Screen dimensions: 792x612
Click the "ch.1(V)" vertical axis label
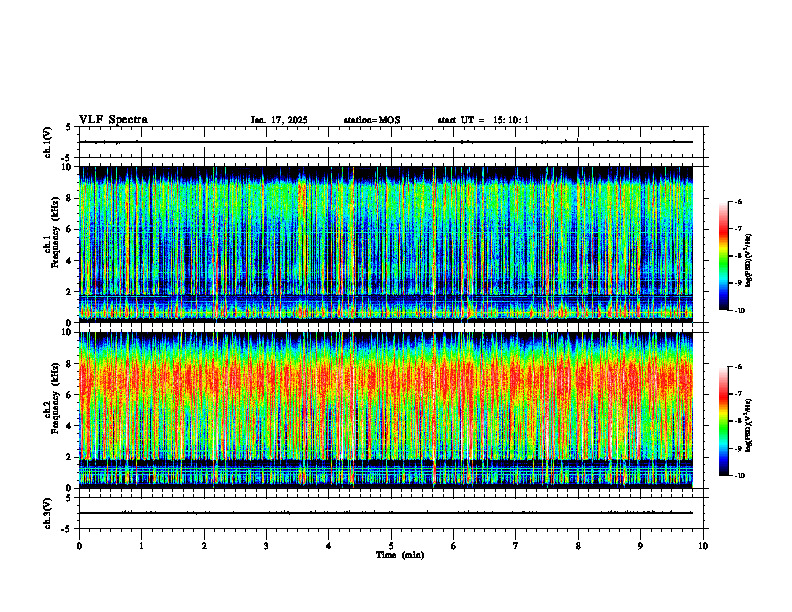[47, 142]
